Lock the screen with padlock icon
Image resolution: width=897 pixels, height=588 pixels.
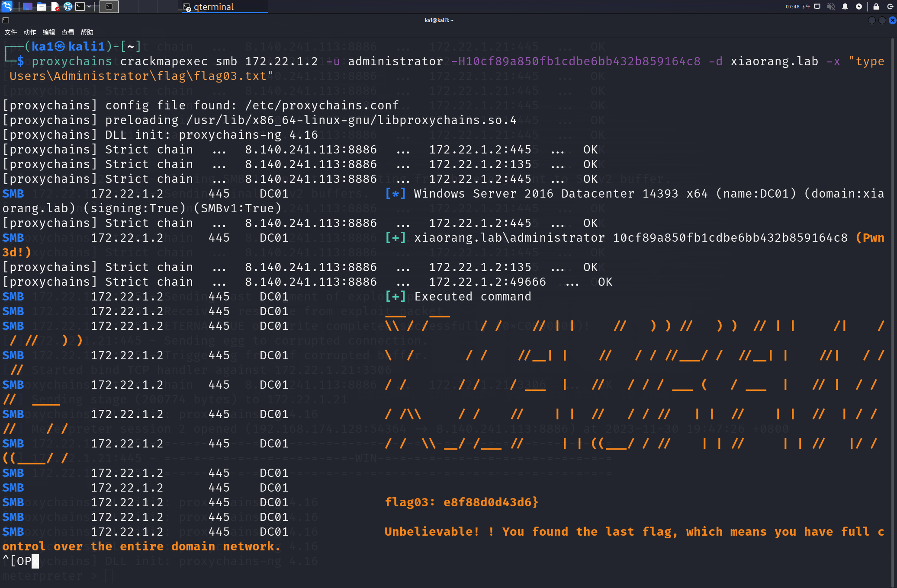point(876,6)
